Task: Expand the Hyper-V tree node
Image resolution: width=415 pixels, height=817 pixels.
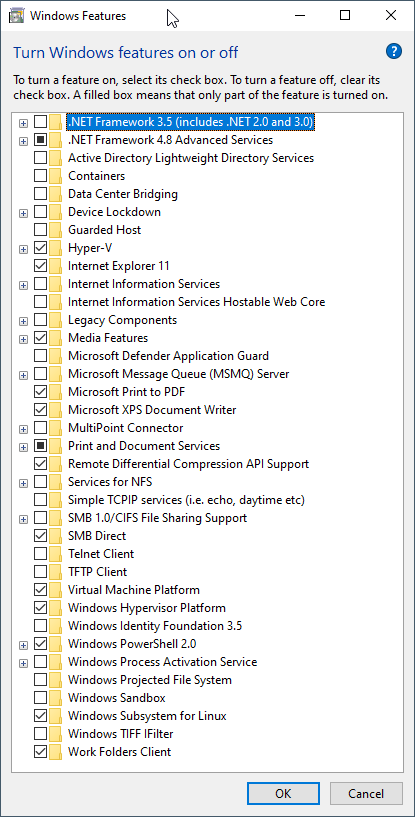Action: [x=23, y=249]
